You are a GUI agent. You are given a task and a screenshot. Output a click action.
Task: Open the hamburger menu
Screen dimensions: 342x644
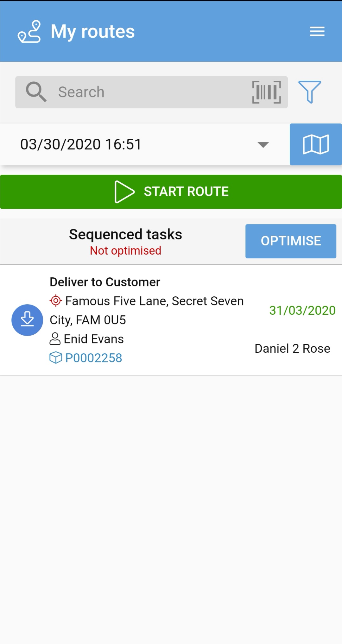[317, 31]
